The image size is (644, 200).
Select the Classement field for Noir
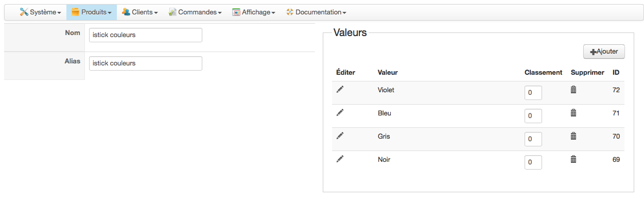tap(533, 162)
